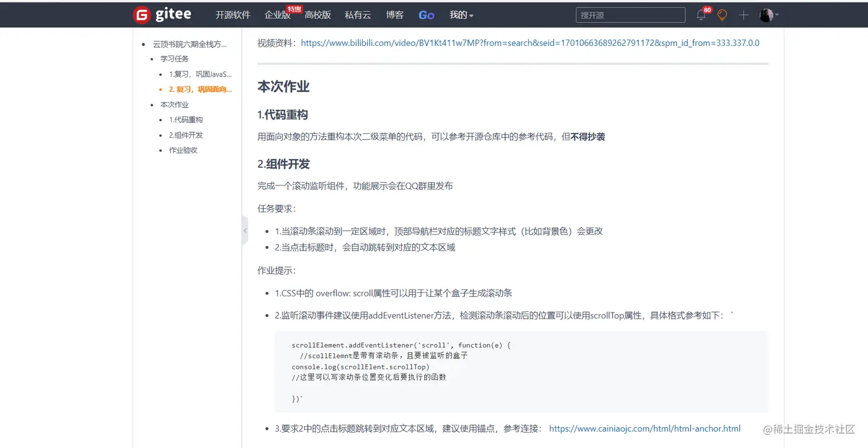Click the Gitee logo
Screen dimensions: 868x448
(x=162, y=15)
